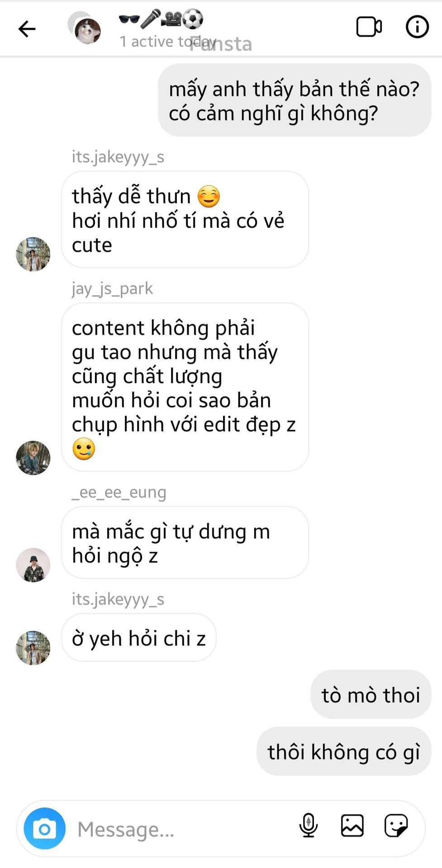Tap avatar beside the 'thấy dễ thưn' message

(33, 254)
